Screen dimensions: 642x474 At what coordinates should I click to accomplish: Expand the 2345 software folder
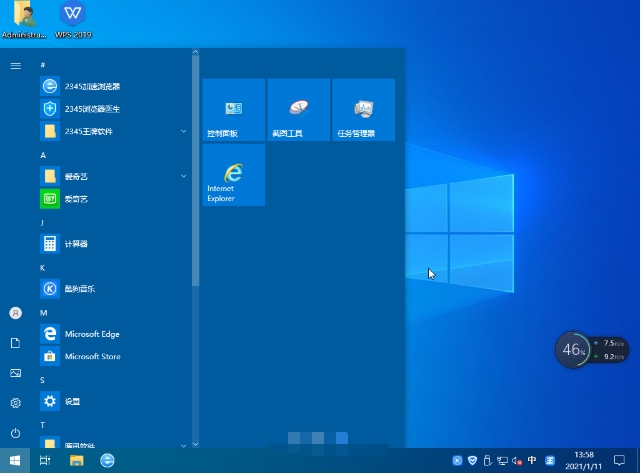183,131
